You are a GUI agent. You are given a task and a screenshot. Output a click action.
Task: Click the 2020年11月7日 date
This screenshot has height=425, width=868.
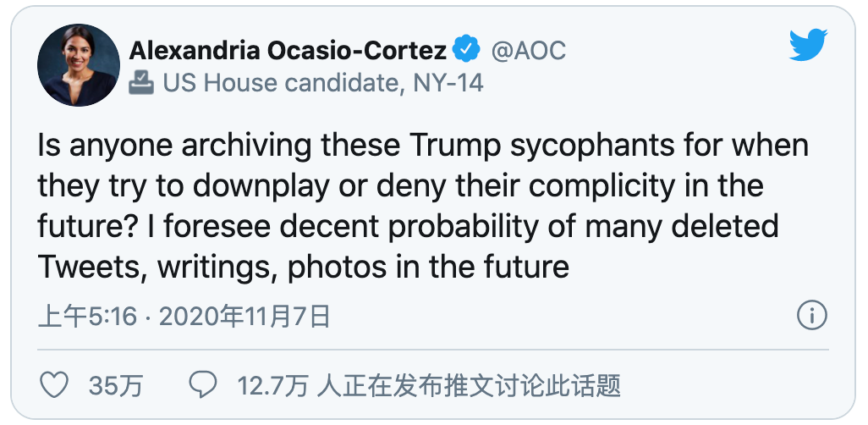pos(244,317)
